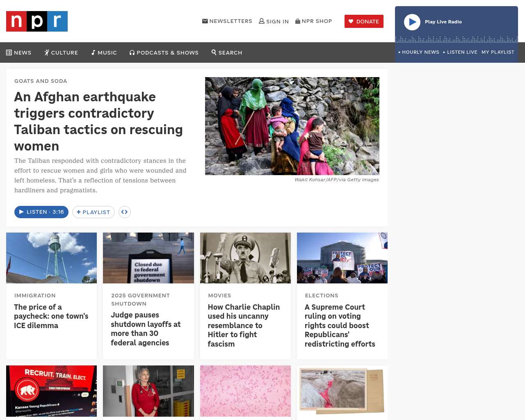Click the Music note icon
This screenshot has width=525, height=420.
click(x=94, y=52)
